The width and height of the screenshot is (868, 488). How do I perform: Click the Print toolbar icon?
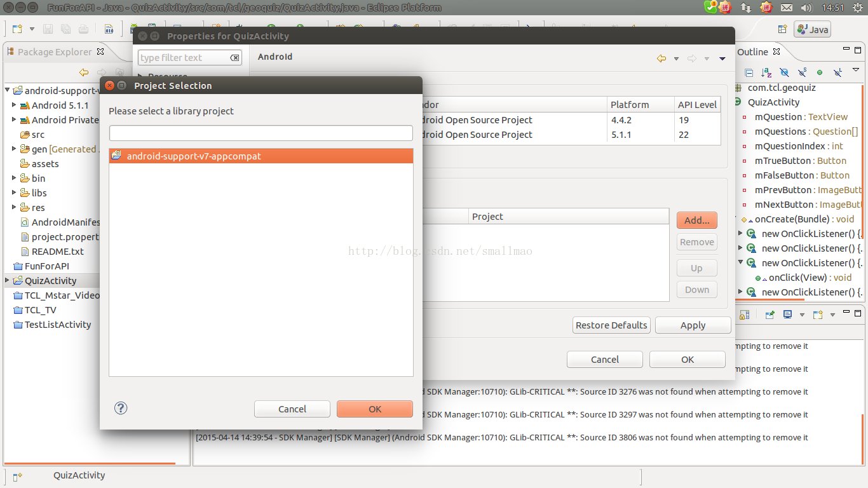[83, 29]
